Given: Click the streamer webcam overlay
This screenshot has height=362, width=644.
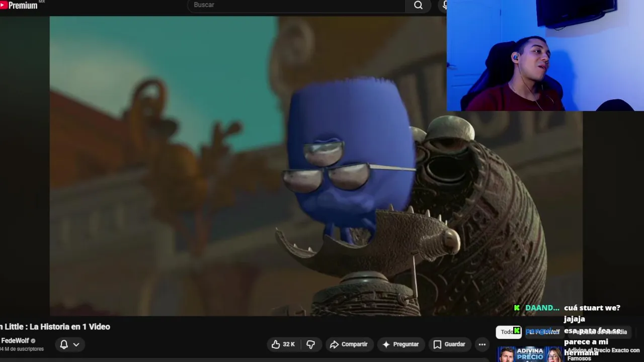Looking at the screenshot, I should 545,55.
